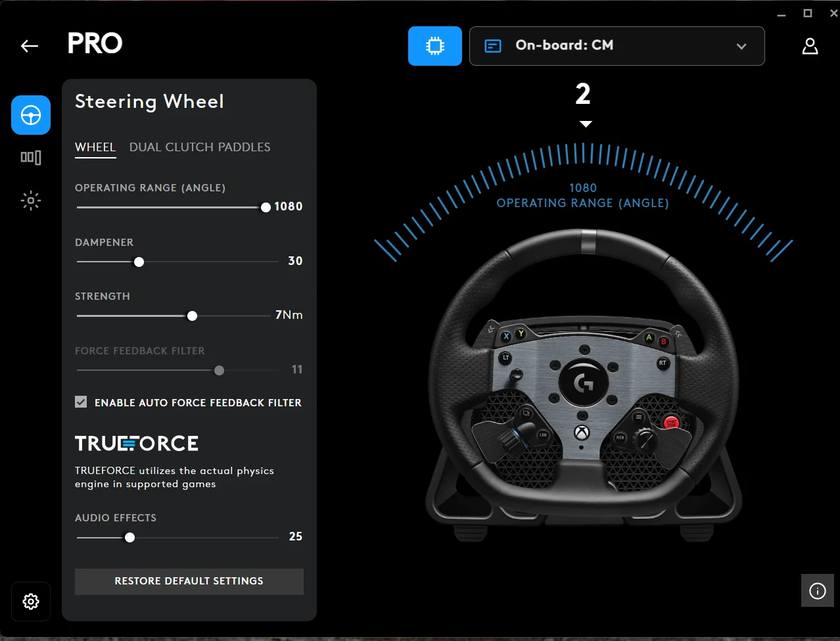Click the PRO device title
This screenshot has height=641, width=840.
pos(95,44)
